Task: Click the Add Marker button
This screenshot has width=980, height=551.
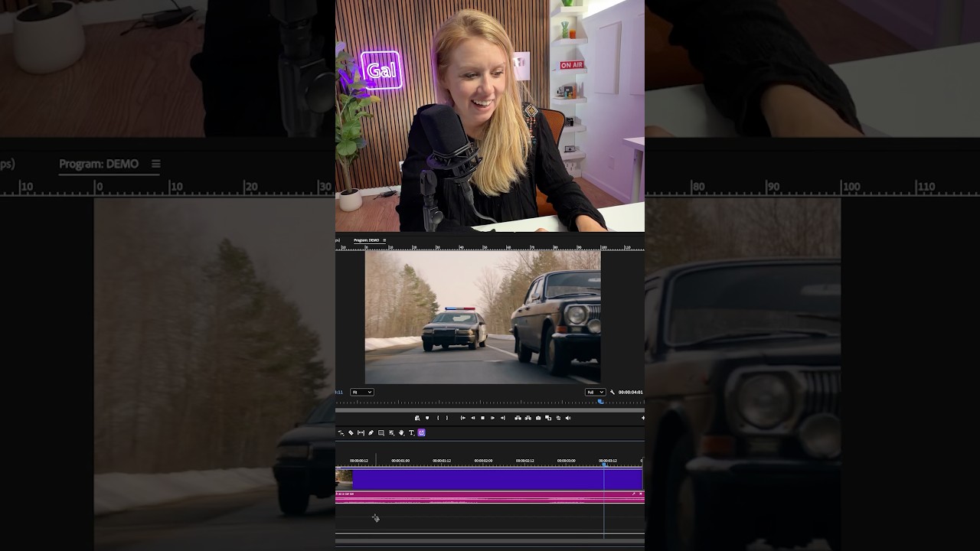Action: coord(427,418)
